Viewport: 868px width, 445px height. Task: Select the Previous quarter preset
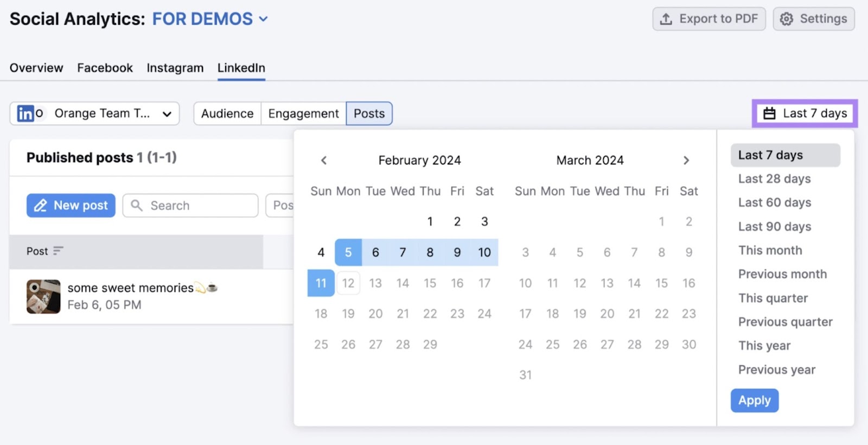coord(786,322)
